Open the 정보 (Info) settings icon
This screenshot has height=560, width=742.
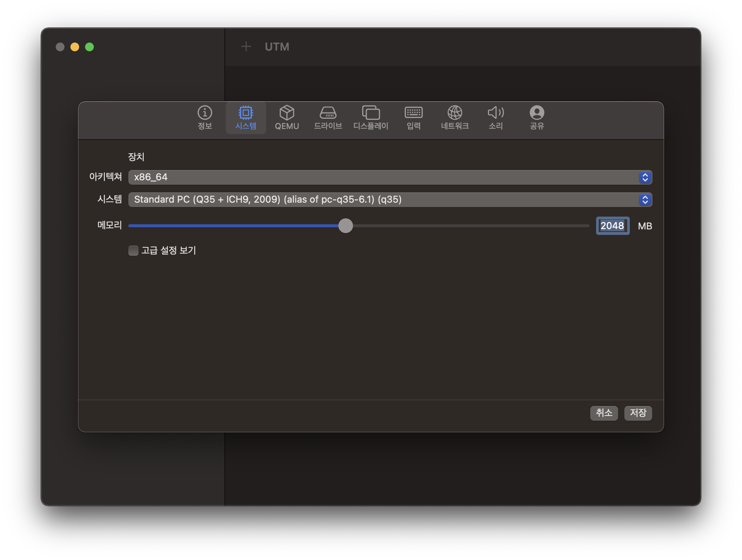click(x=205, y=117)
